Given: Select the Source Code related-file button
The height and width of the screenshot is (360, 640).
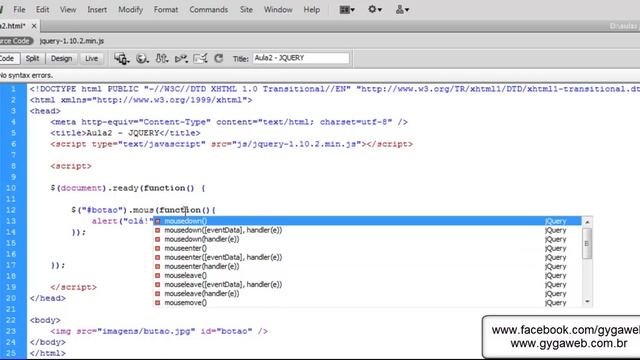Looking at the screenshot, I should pyautogui.click(x=16, y=41).
